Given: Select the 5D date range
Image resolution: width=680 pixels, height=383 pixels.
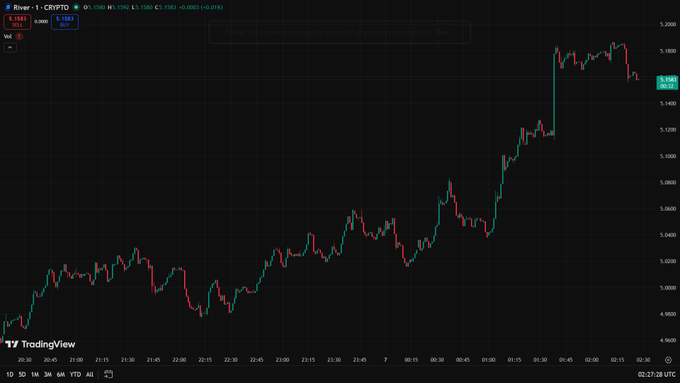Looking at the screenshot, I should coord(22,374).
